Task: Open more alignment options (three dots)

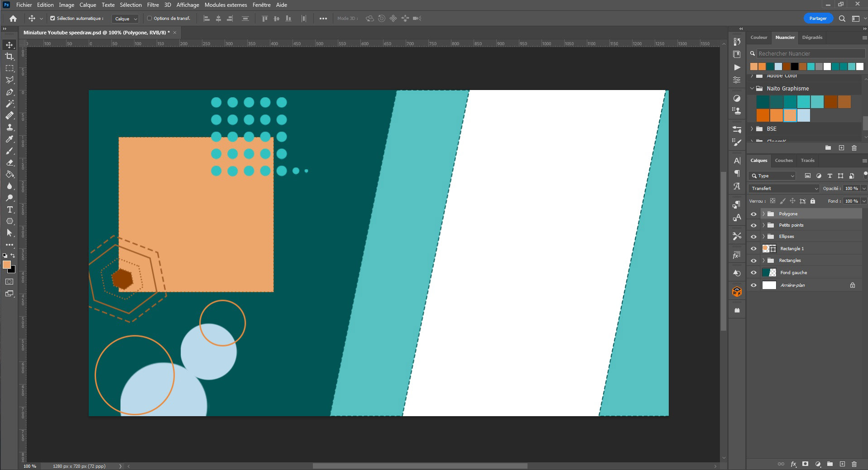Action: pos(323,19)
